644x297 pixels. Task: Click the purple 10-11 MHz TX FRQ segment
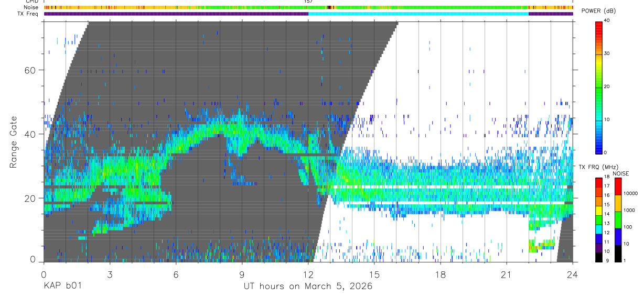pyautogui.click(x=598, y=247)
